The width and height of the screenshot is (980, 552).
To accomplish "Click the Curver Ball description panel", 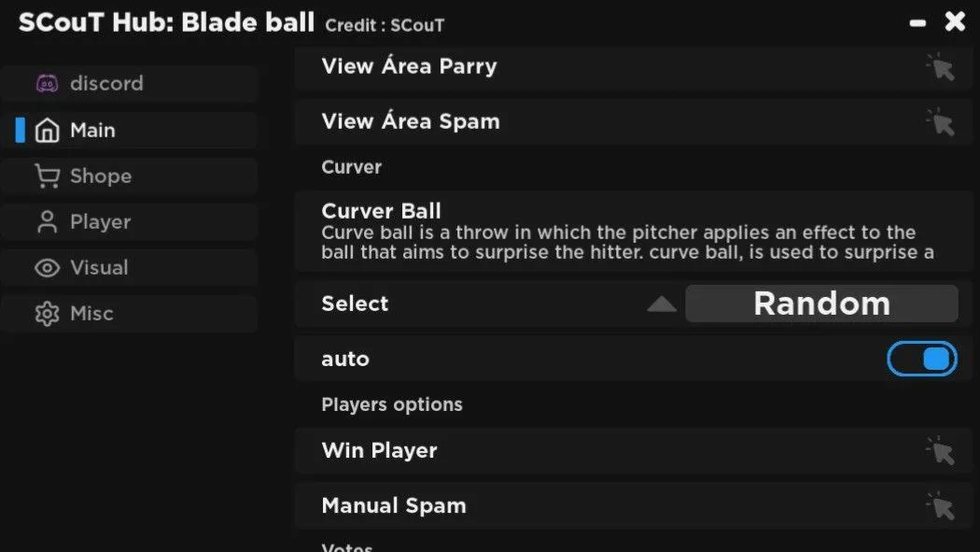I will click(x=633, y=232).
